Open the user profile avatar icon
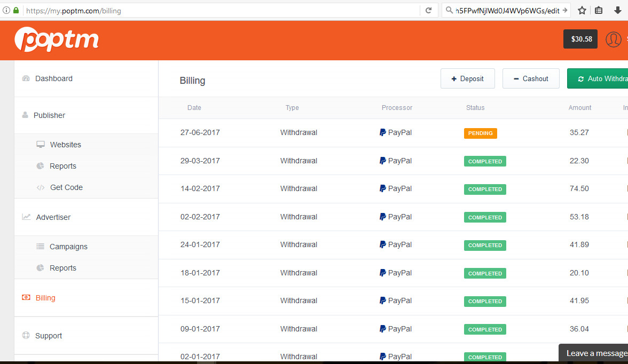 (613, 39)
